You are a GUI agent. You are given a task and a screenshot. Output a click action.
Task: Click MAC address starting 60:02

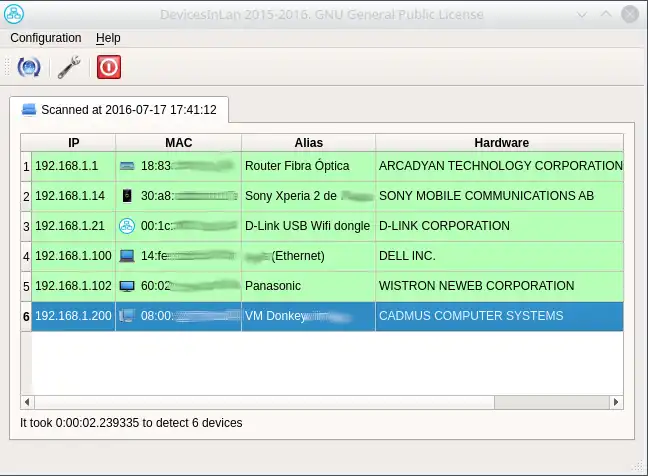[x=179, y=286]
